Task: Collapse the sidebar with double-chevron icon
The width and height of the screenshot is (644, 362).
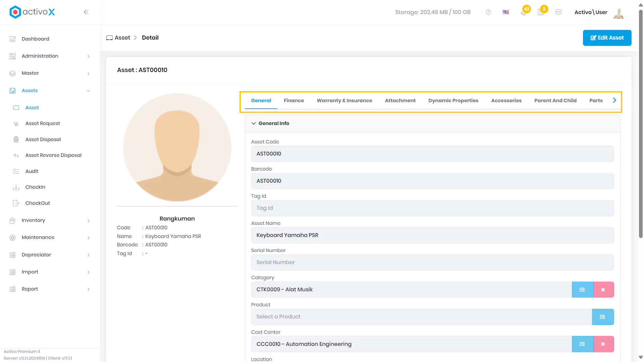Action: (x=86, y=12)
